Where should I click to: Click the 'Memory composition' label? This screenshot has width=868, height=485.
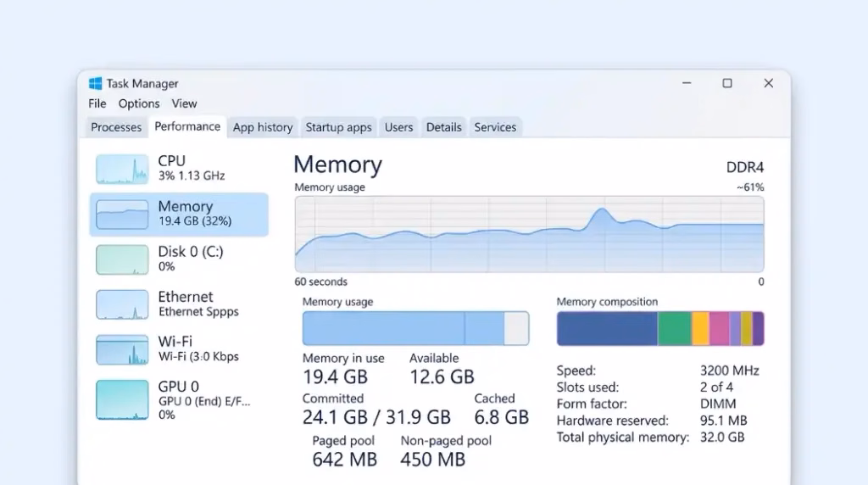pyautogui.click(x=607, y=302)
